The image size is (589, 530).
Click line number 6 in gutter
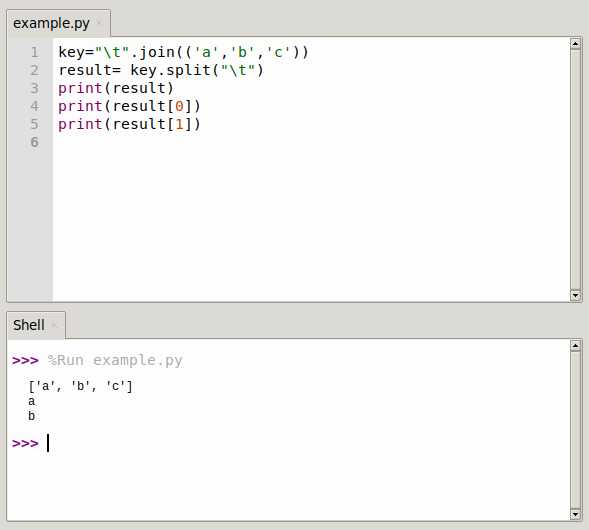point(35,142)
